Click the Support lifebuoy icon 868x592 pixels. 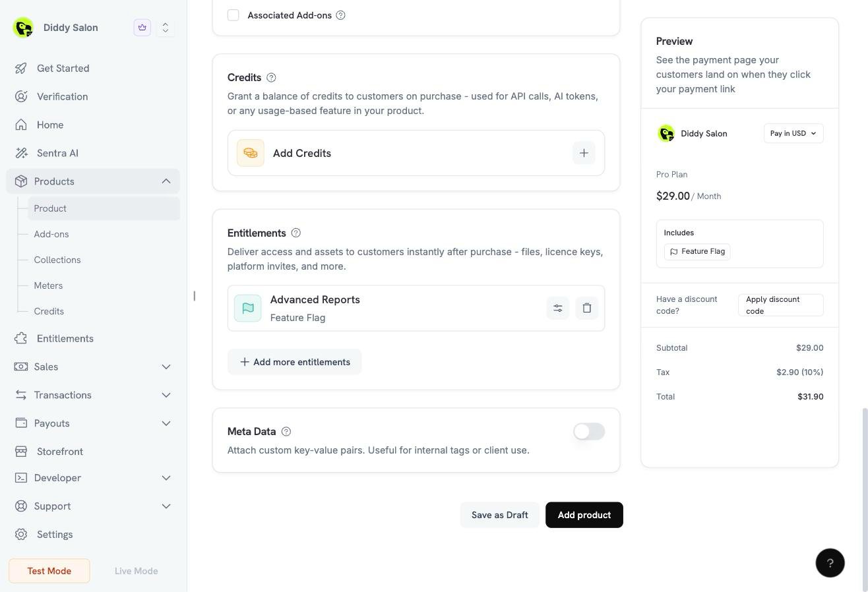tap(21, 506)
